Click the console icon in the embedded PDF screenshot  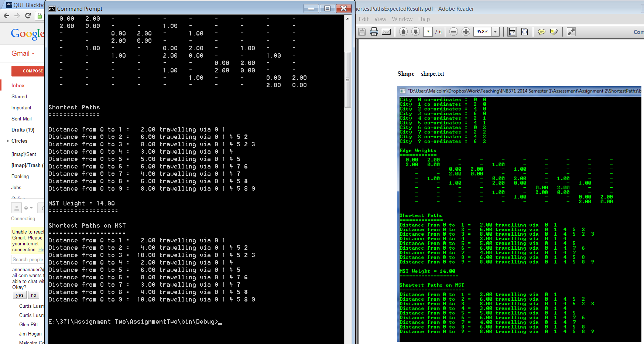pos(403,91)
